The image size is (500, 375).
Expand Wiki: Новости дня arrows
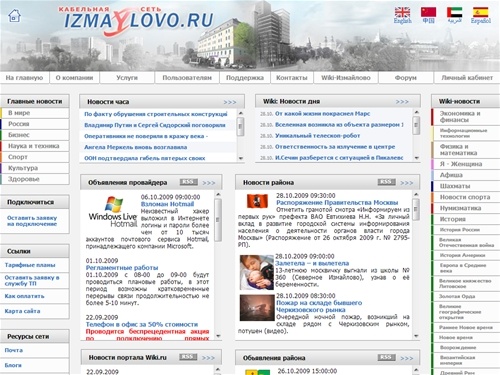coord(402,102)
